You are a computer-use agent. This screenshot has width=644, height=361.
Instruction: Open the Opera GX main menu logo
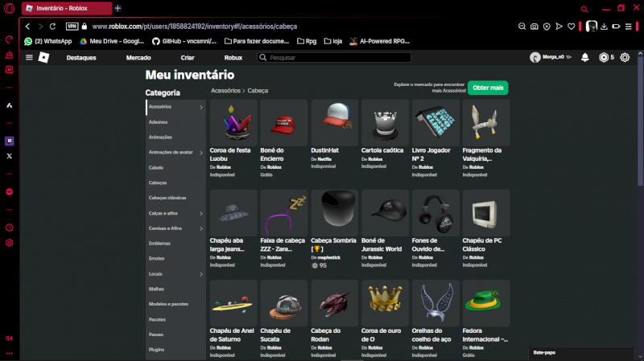click(x=9, y=8)
